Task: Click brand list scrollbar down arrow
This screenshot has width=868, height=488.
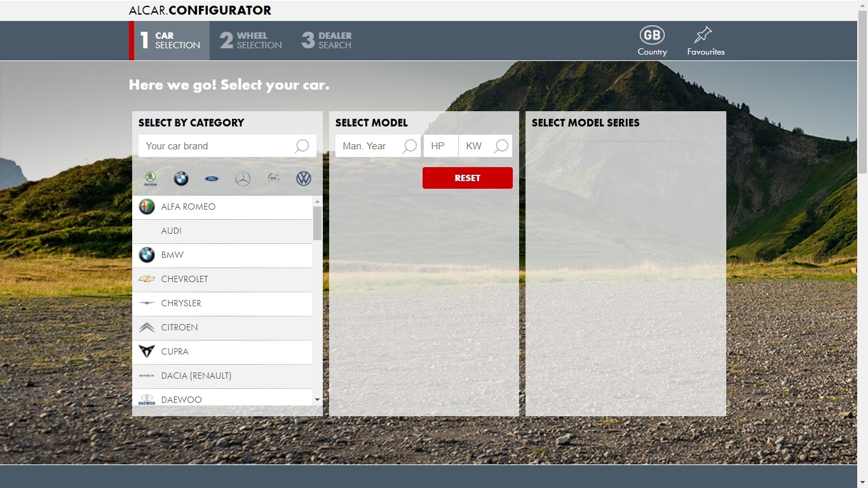Action: [317, 400]
